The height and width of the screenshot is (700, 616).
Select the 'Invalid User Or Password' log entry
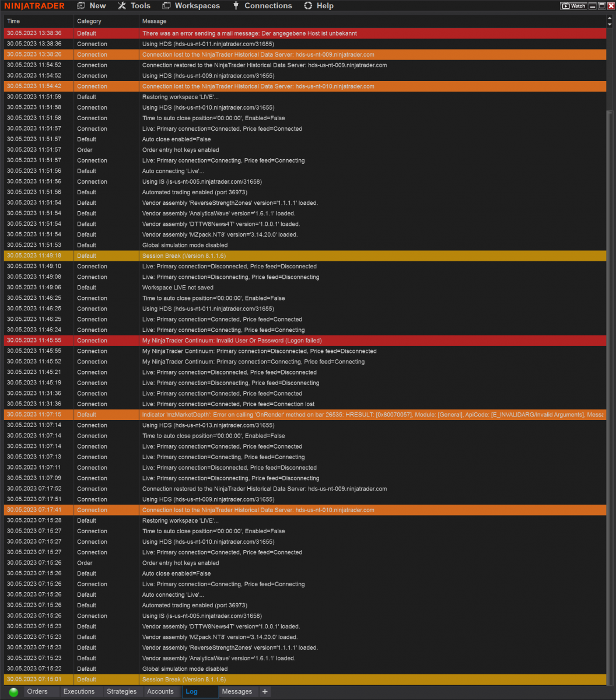tap(232, 341)
